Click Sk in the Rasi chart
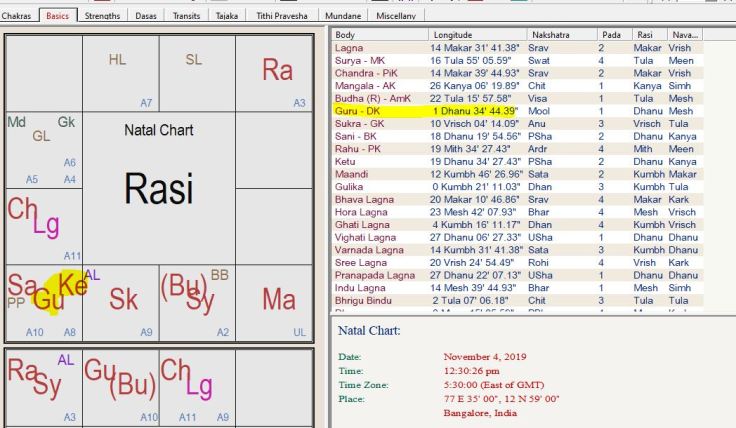736x428 pixels. [123, 299]
